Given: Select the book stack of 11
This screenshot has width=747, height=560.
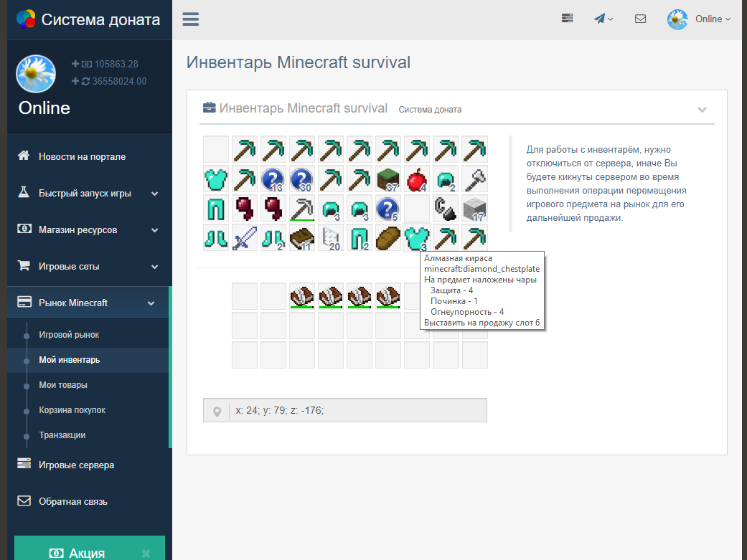Looking at the screenshot, I should pos(302,236).
